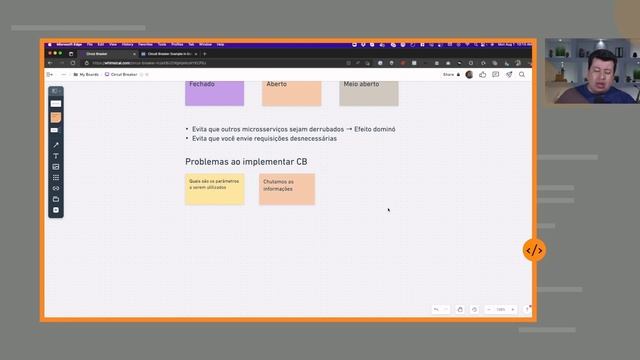Viewport: 640px width, 360px height.
Task: Click the bullet 'Evita que você envie requisições'
Action: [264, 138]
